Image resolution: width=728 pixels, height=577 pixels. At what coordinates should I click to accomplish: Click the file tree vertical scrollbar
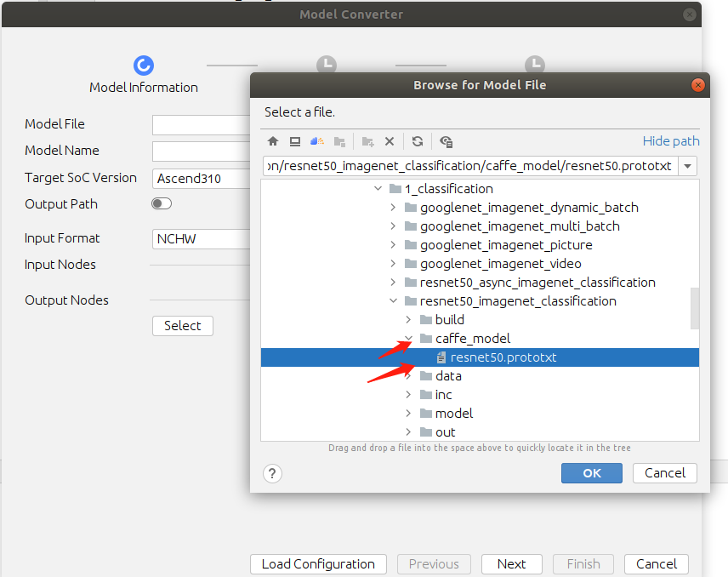tap(695, 308)
